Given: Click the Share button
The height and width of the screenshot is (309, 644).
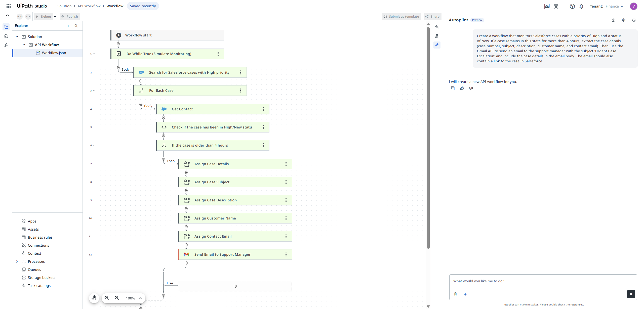Looking at the screenshot, I should [x=432, y=17].
